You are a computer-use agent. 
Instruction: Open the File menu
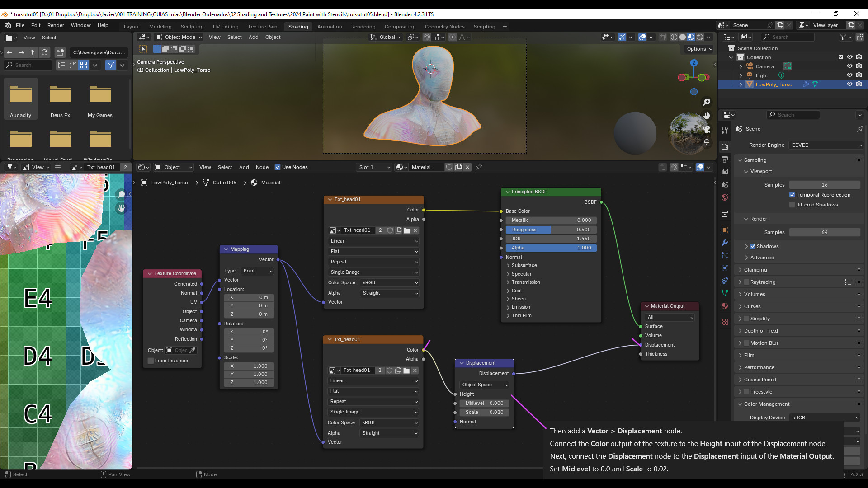point(20,25)
